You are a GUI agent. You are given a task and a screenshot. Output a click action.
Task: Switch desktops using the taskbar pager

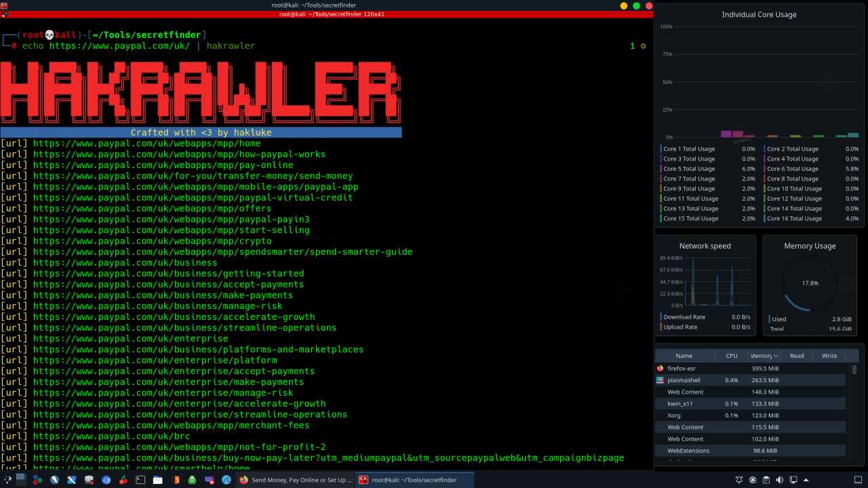click(20, 481)
